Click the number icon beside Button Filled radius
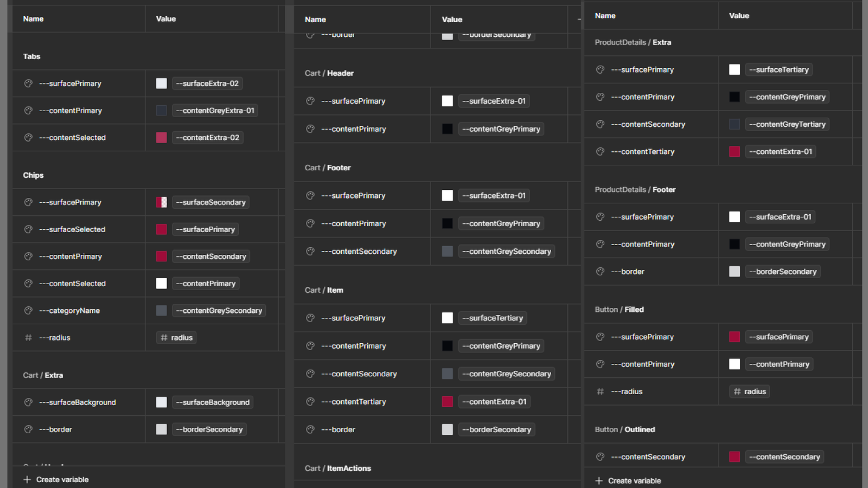 pyautogui.click(x=600, y=391)
